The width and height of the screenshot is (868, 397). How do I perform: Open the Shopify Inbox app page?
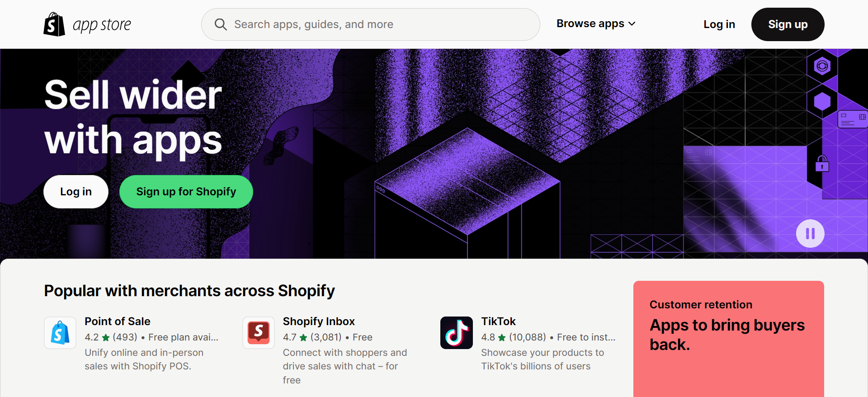319,321
